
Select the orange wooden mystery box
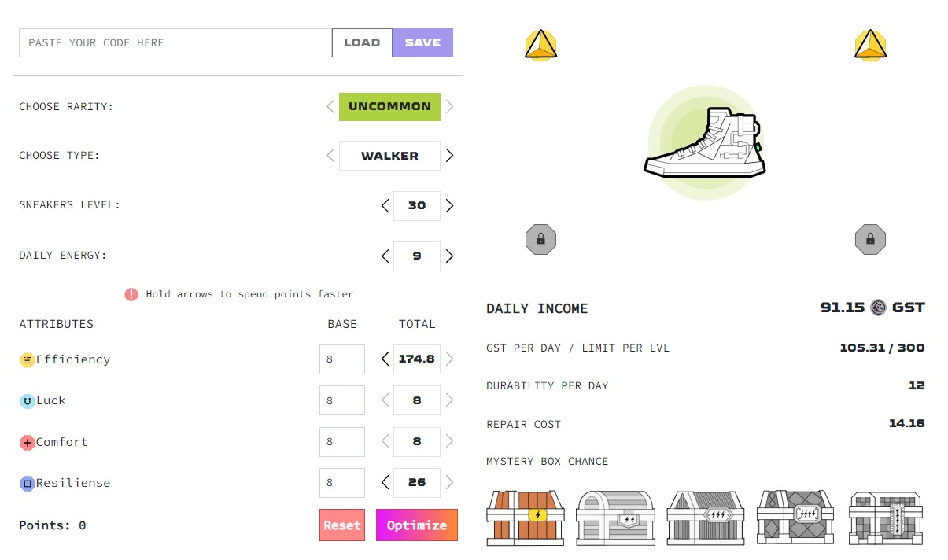click(526, 518)
